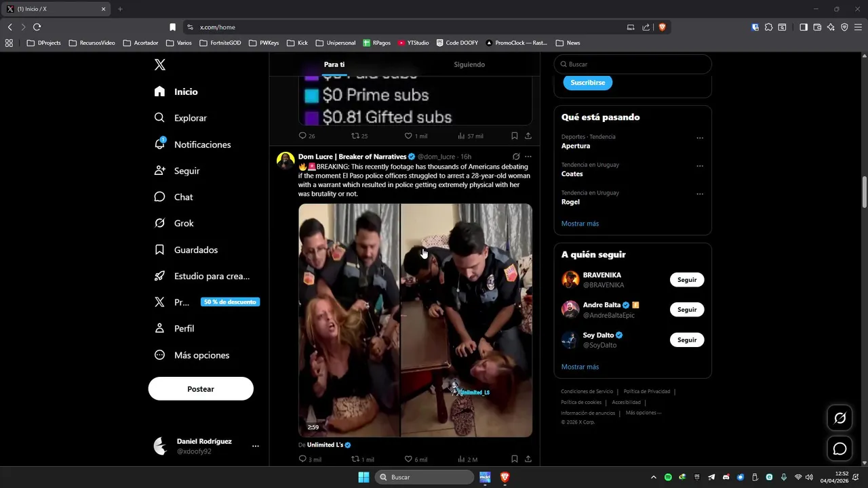The image size is (868, 488).
Task: Like the Dom Lucre post (6 mil)
Action: tap(416, 460)
